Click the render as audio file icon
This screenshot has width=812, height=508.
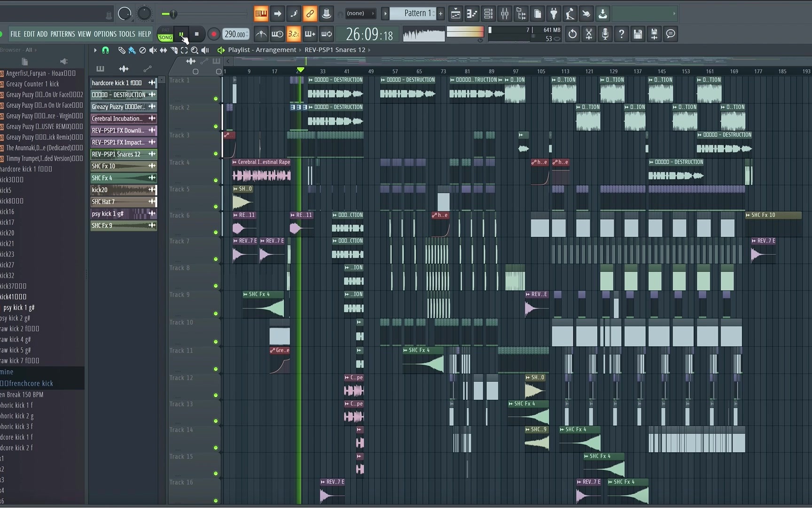coord(654,34)
